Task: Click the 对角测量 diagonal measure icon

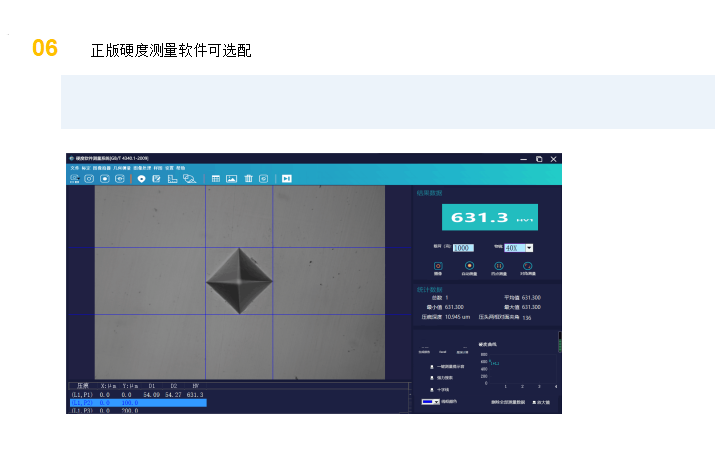Action: [528, 266]
